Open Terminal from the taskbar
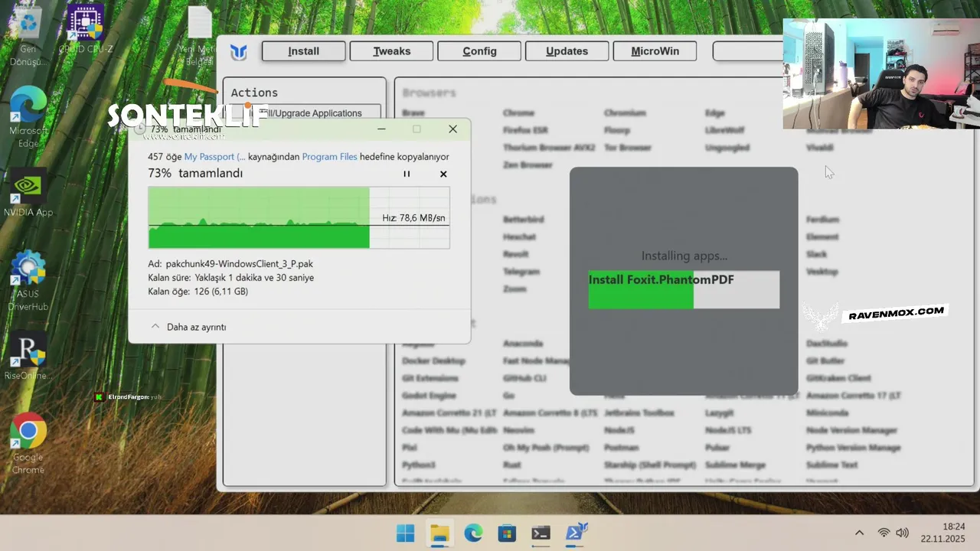 [x=541, y=533]
